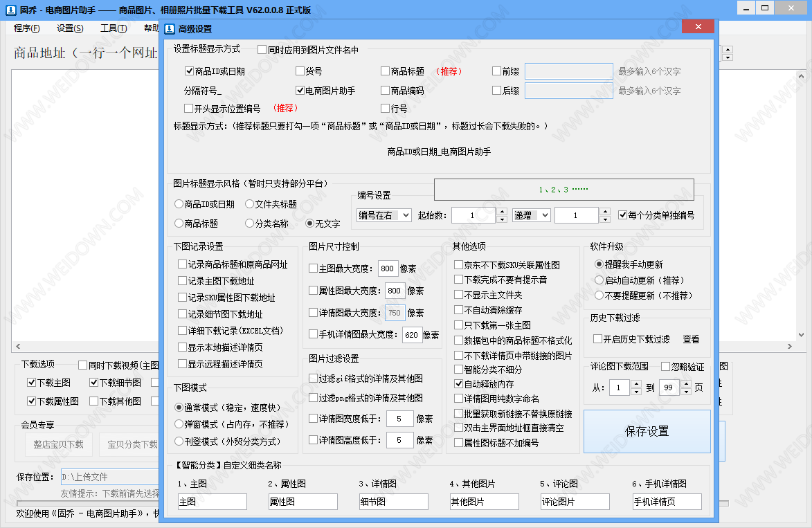
Task: Select 弹窗模式 download mode
Action: [x=179, y=424]
